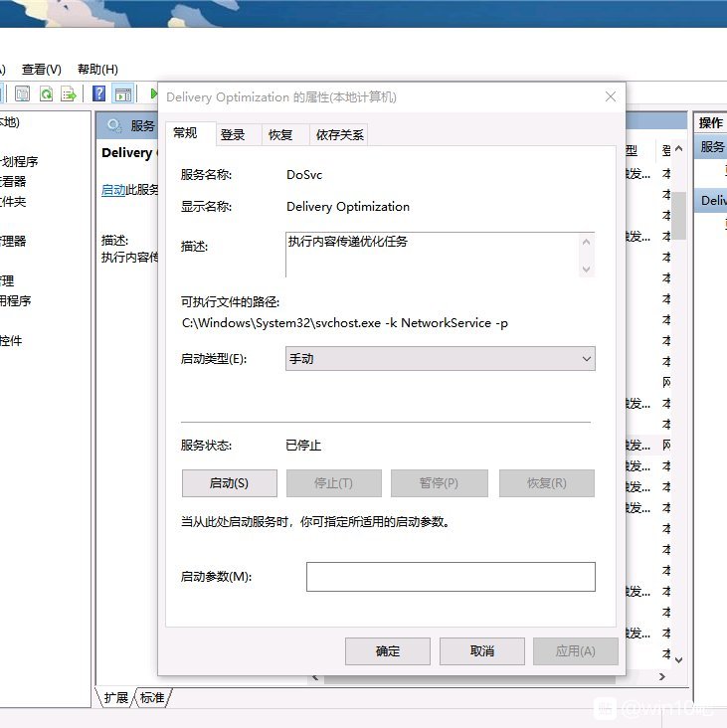Click the 取消 button
The image size is (727, 728).
[x=482, y=651]
